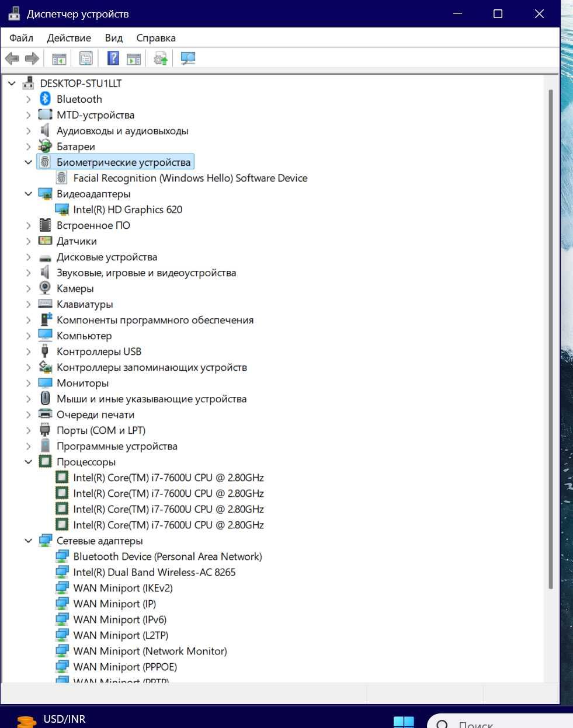
Task: Click the keyboard icon next to Клавиатуры
Action: (x=45, y=304)
